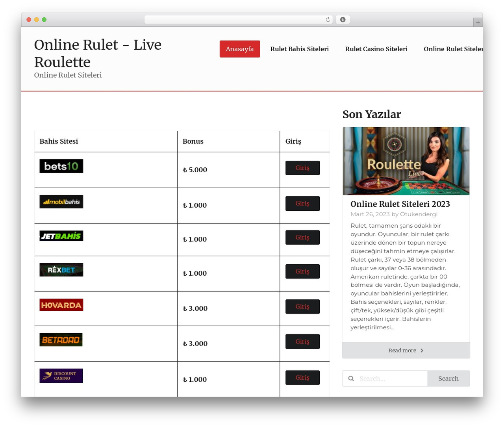Open a new tab with the plus icon
The height and width of the screenshot is (427, 504).
[478, 22]
